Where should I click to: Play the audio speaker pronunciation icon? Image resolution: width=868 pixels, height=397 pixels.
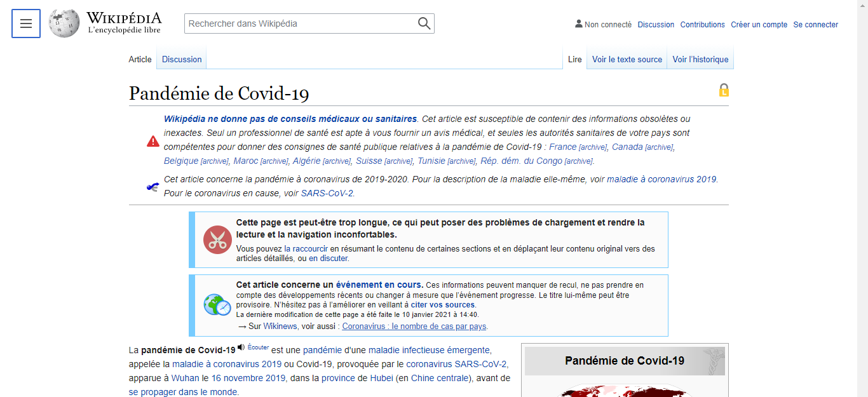pos(241,347)
